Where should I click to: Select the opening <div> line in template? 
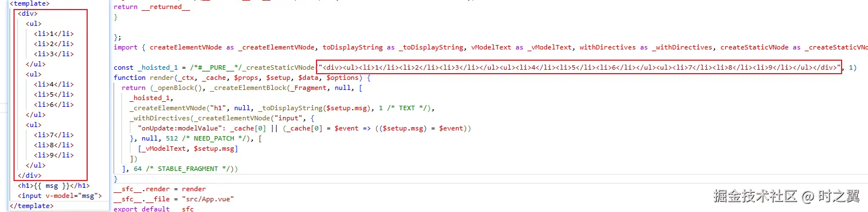coord(28,13)
